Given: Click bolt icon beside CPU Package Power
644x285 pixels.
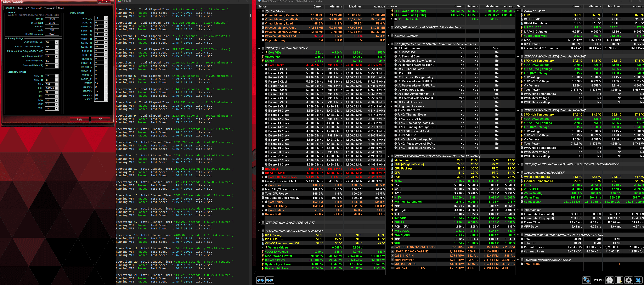Looking at the screenshot, I should [263, 256].
